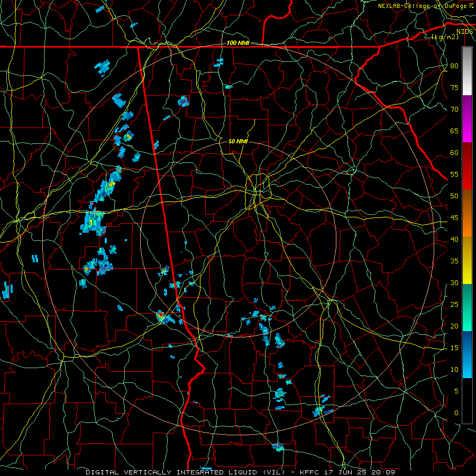The image size is (476, 476).
Task: Click the '75' value on the VIL scale
Action: [x=454, y=88]
